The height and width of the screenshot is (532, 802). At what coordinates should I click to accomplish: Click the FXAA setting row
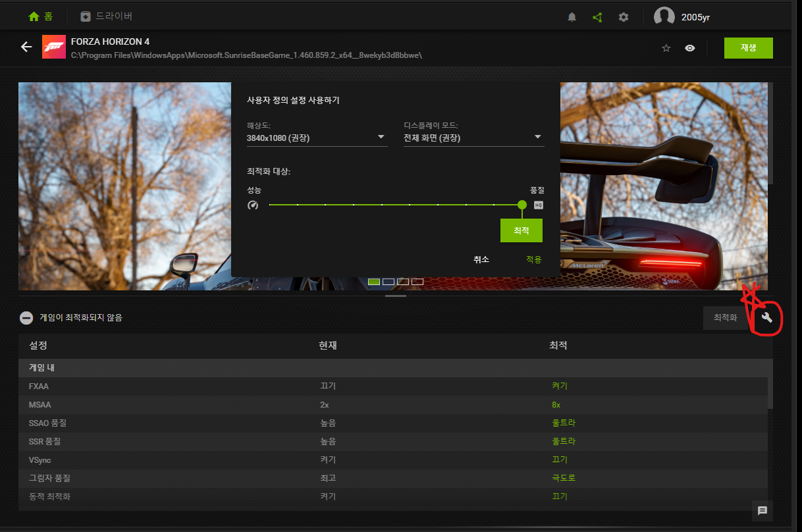393,386
